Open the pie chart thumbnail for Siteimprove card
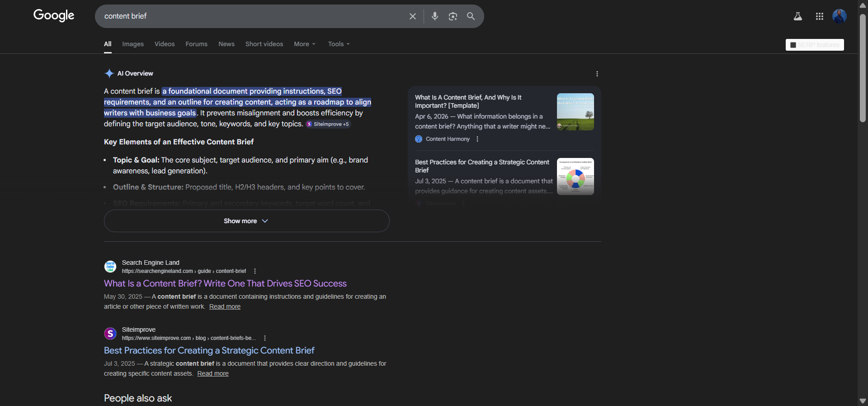Screen dimensions: 868x406 click(576, 177)
